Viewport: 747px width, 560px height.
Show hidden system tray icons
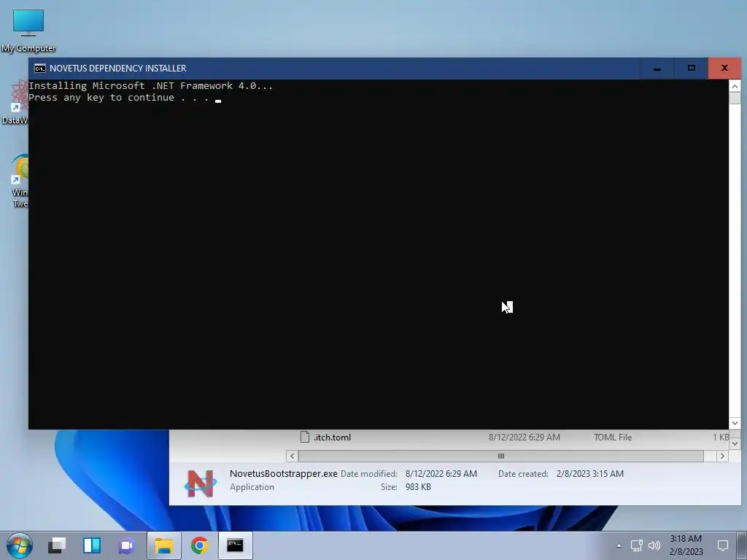[x=619, y=545]
